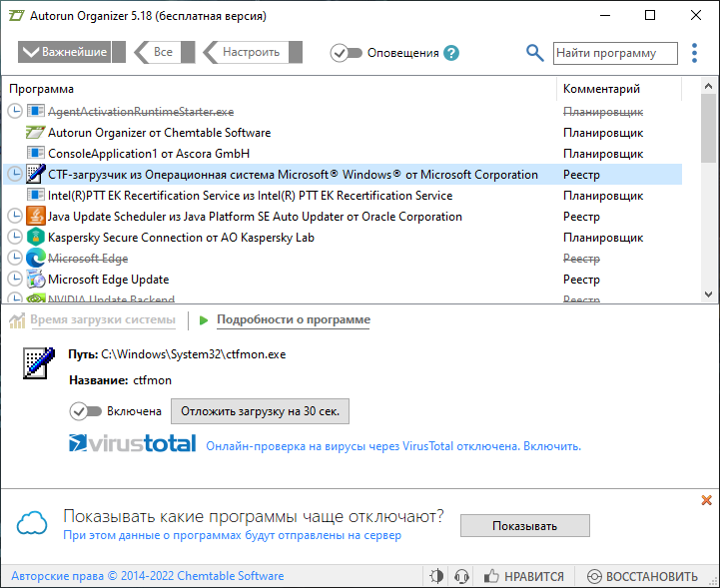Click the clock icon beside AgentActivationRuntimeStarter.exe
The image size is (720, 588).
coord(15,111)
